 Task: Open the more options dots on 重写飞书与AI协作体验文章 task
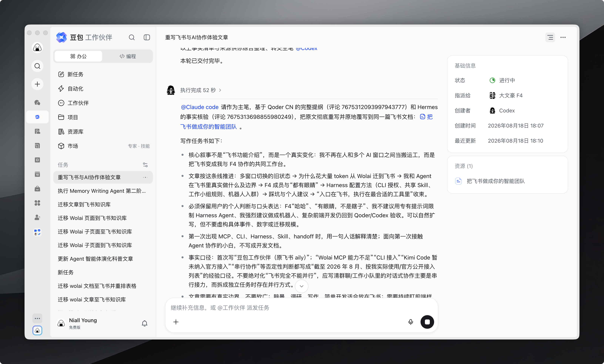(145, 177)
